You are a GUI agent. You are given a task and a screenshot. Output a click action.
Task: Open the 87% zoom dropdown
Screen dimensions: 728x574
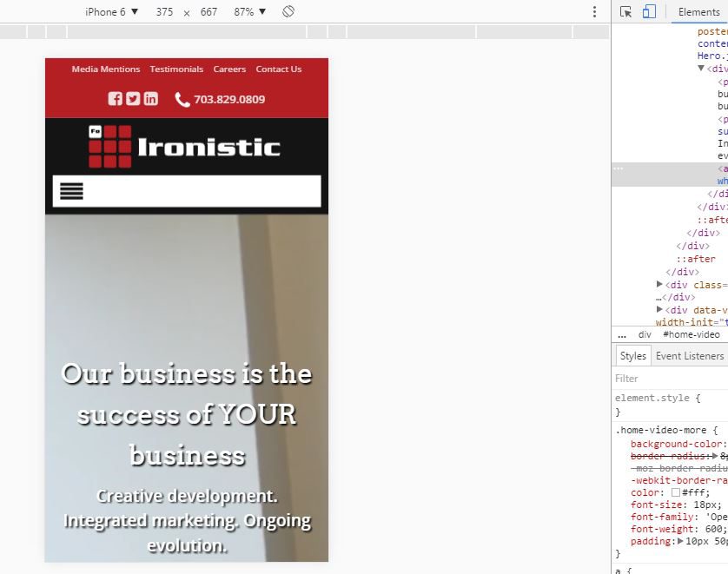(x=250, y=12)
